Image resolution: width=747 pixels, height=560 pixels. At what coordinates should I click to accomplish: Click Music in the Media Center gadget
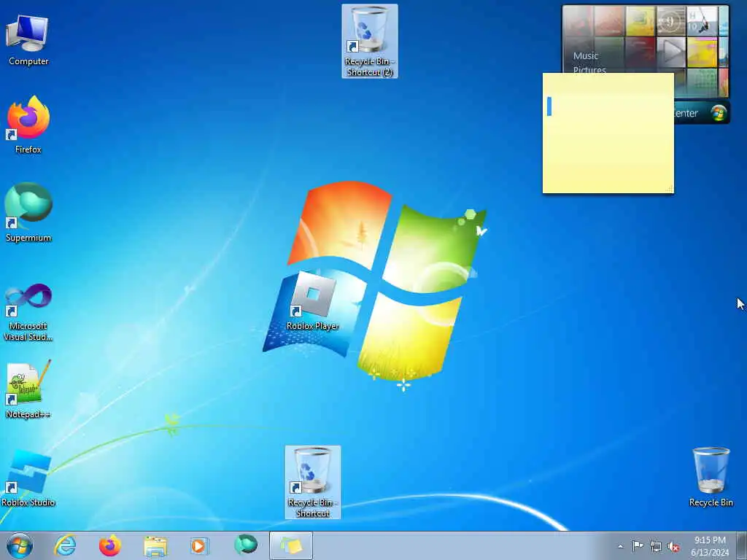click(586, 55)
